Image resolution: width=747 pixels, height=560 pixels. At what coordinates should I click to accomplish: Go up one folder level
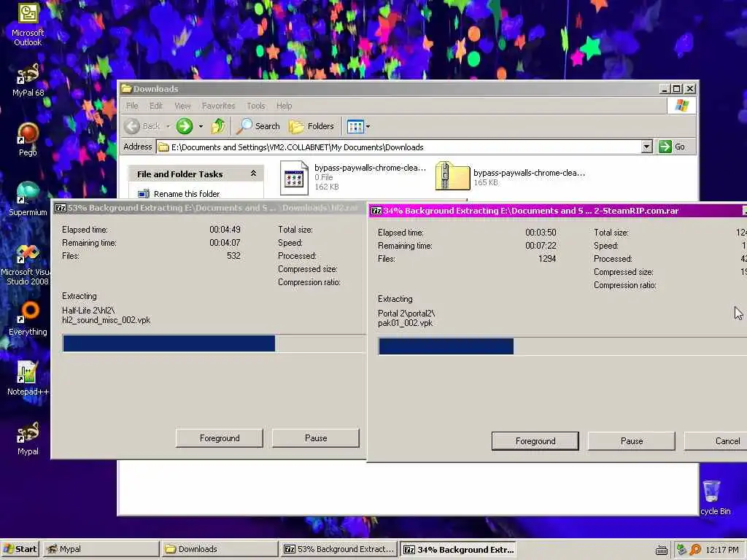tap(218, 126)
